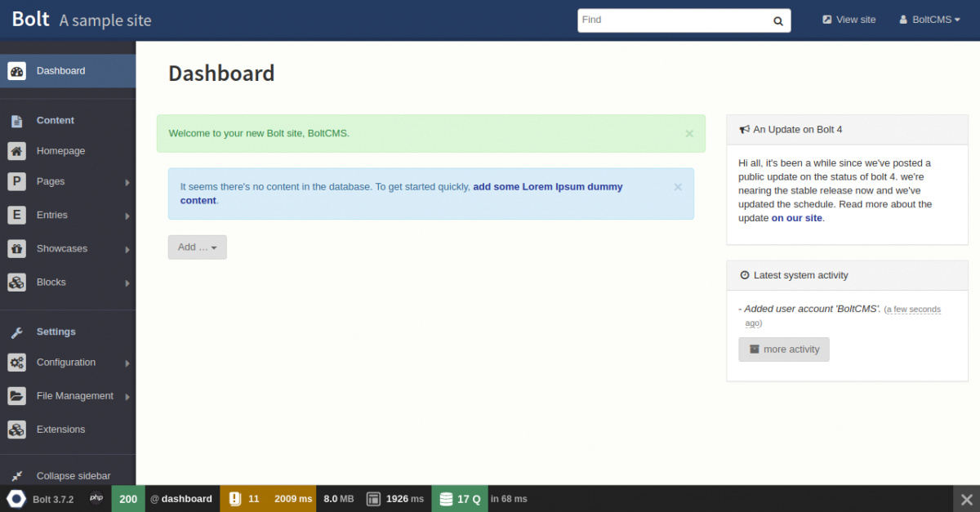
Task: Expand the Entries submenu chevron
Action: 128,215
